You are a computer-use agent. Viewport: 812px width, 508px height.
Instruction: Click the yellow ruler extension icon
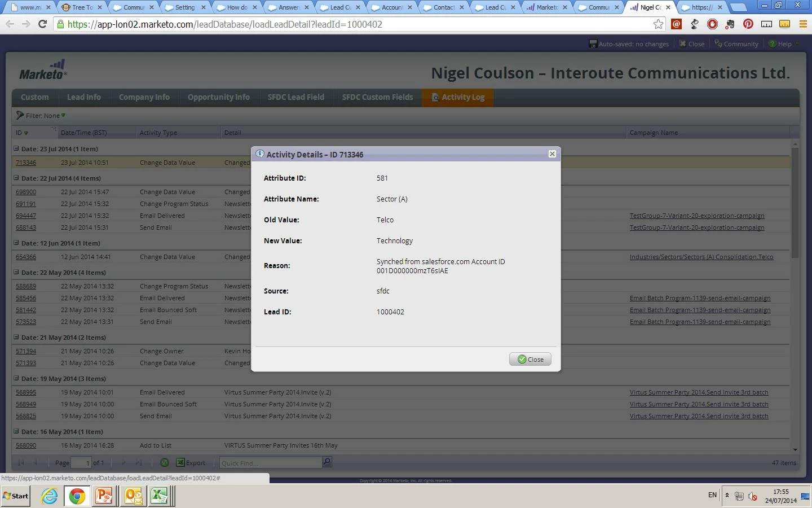point(784,24)
